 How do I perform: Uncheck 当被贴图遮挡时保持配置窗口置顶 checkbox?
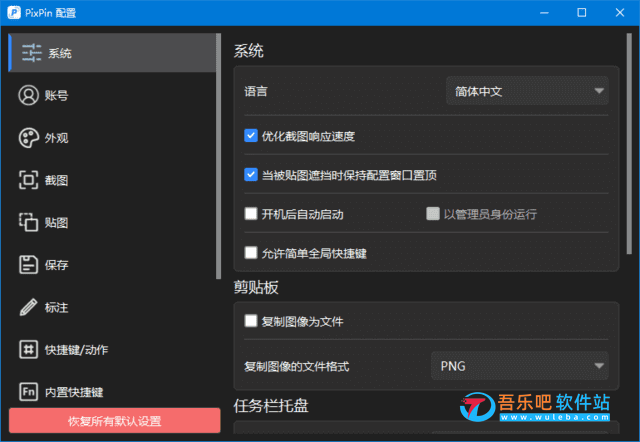[251, 175]
